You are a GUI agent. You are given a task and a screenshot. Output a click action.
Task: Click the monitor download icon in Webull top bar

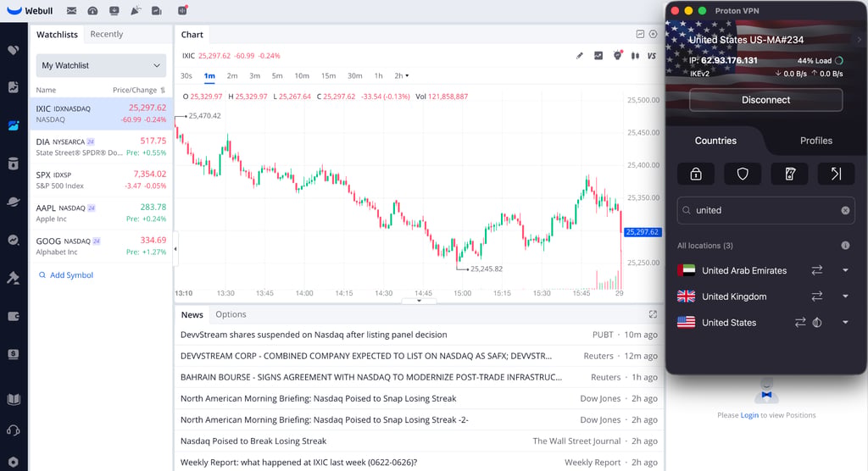(x=114, y=10)
